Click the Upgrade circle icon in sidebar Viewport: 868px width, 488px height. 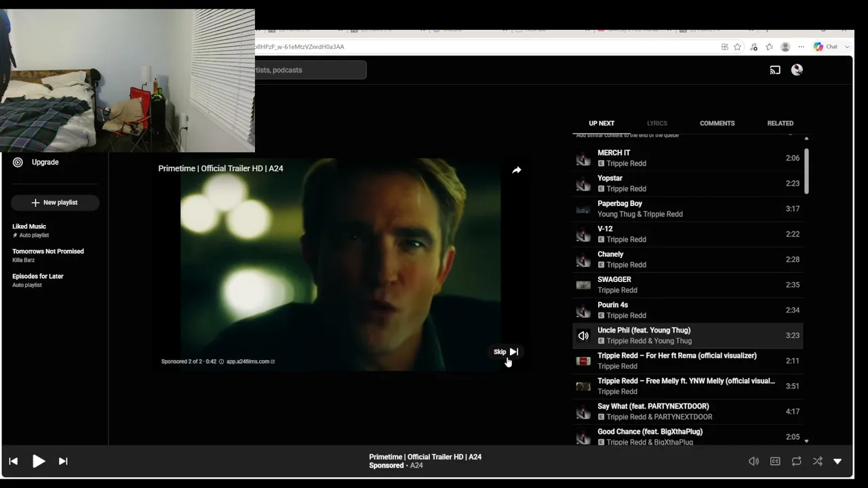coord(18,162)
